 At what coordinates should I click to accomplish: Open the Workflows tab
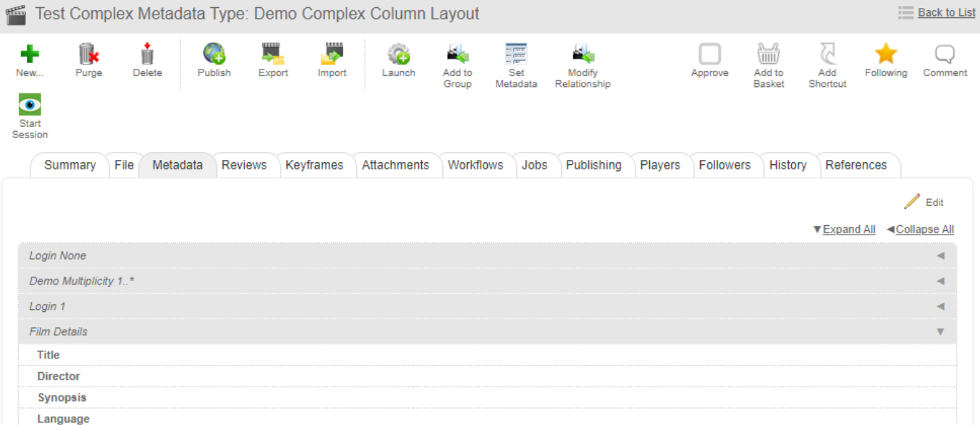click(475, 165)
